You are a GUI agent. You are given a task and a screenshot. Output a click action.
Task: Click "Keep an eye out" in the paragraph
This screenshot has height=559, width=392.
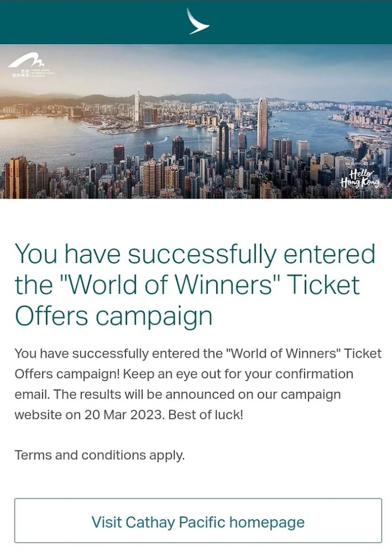(161, 374)
